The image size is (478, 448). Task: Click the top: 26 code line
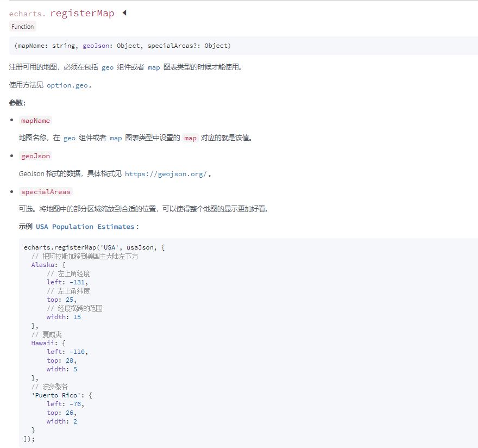click(61, 413)
